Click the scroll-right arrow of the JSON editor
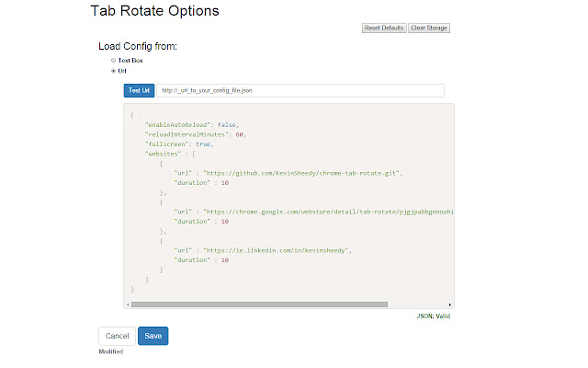588x368 pixels. pos(449,304)
